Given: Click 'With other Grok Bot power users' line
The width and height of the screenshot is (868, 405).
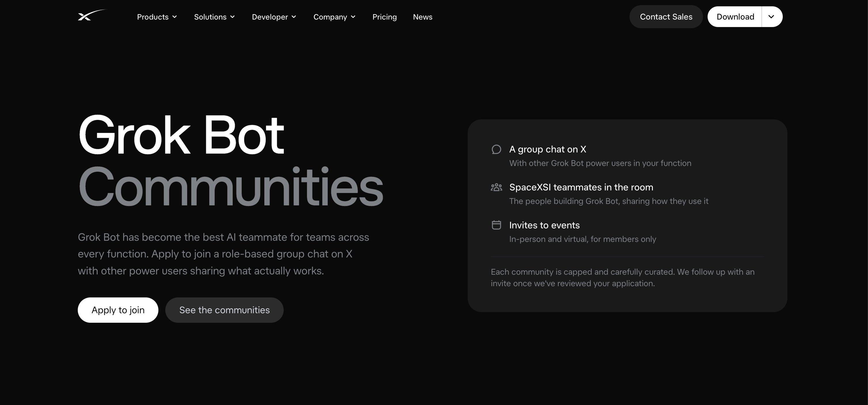Looking at the screenshot, I should (x=600, y=163).
